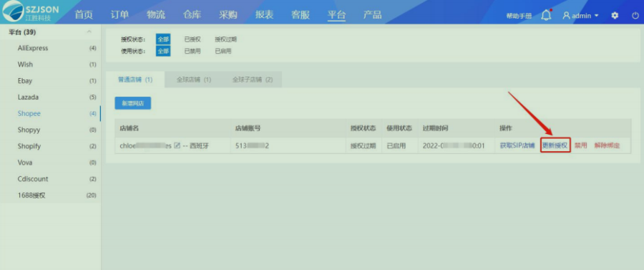This screenshot has height=270, width=644.
Task: Switch to the 全球店铺 (1) tab
Action: pos(194,79)
